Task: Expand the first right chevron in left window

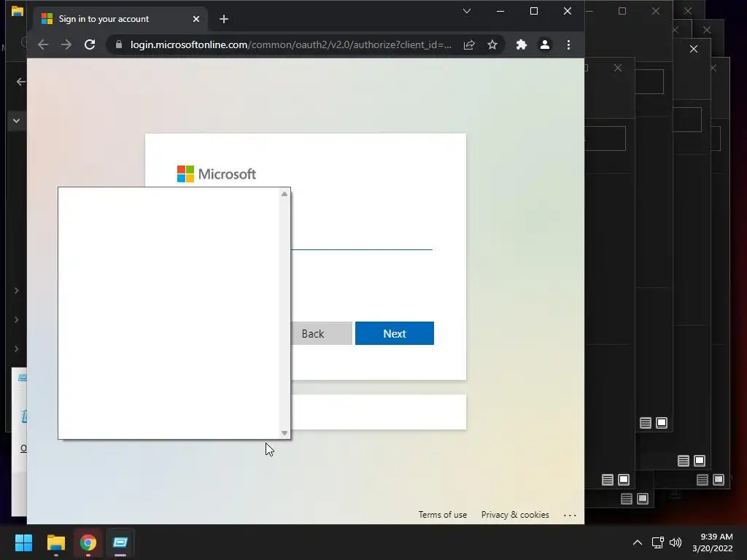Action: 17,290
